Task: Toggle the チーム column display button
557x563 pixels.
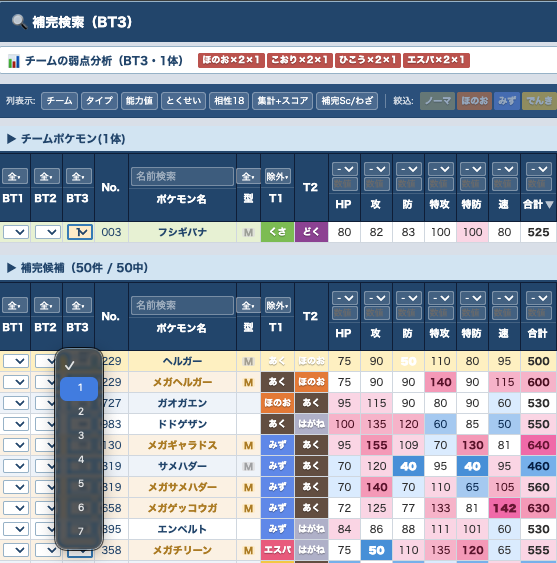Action: (x=59, y=101)
